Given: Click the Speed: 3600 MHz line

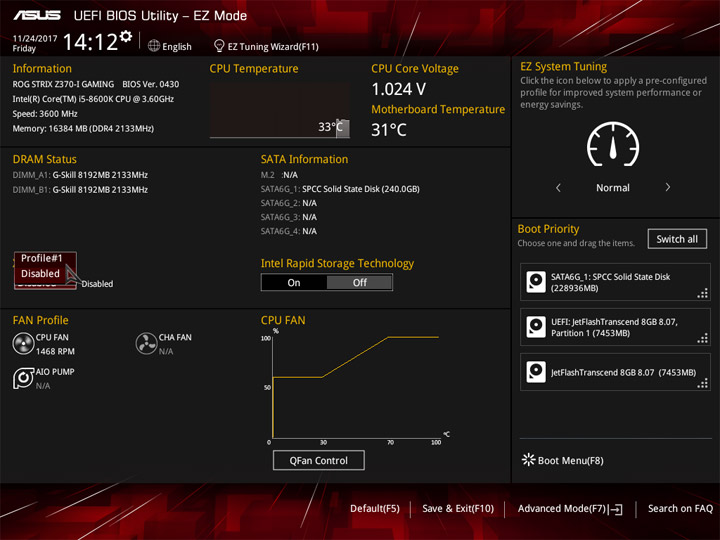Looking at the screenshot, I should point(45,113).
